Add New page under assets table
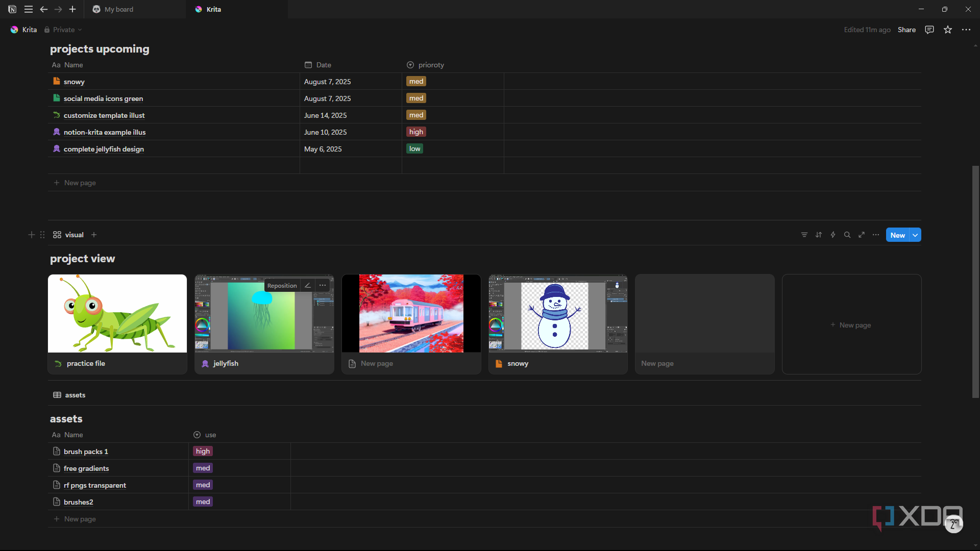 pos(75,519)
